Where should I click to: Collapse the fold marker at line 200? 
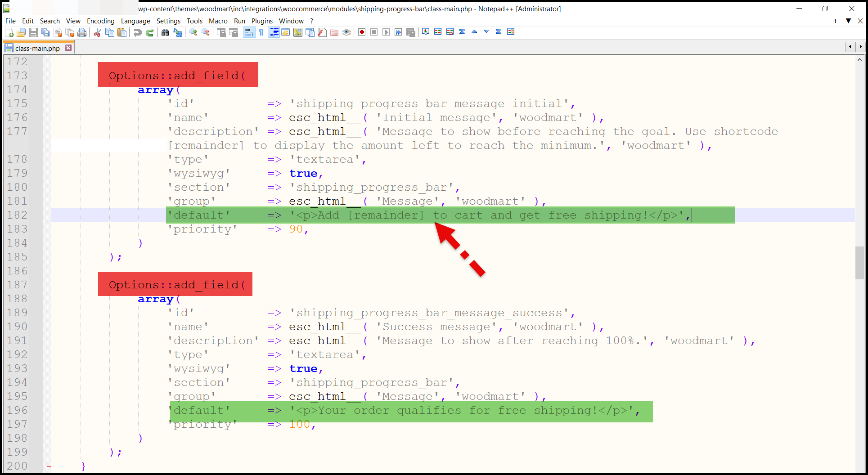coord(49,466)
